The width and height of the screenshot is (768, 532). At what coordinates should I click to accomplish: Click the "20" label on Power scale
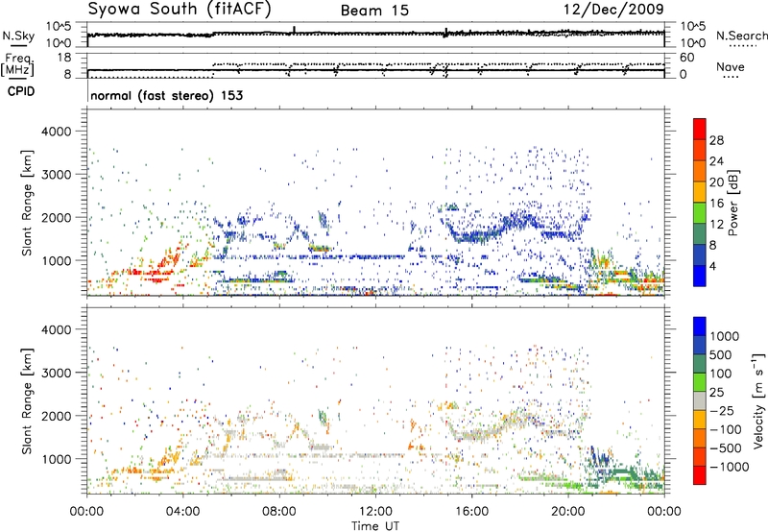point(716,182)
